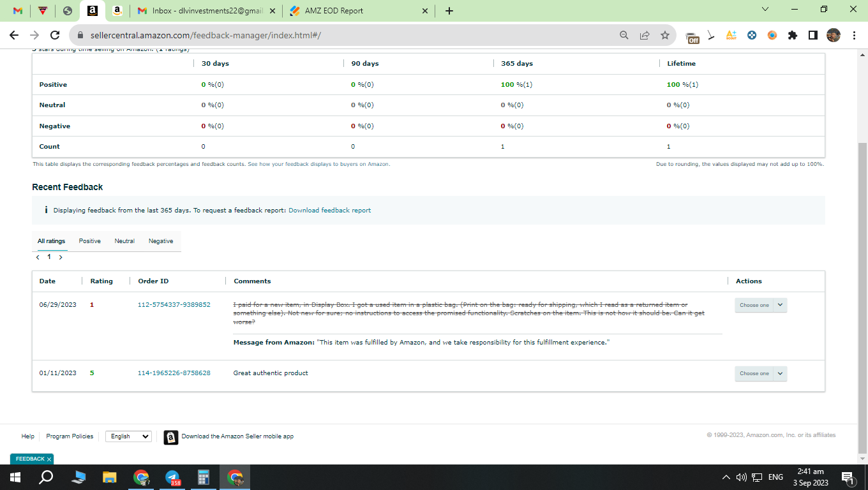Screen dimensions: 868x490
Task: Click the tab search chevron
Action: pos(766,10)
